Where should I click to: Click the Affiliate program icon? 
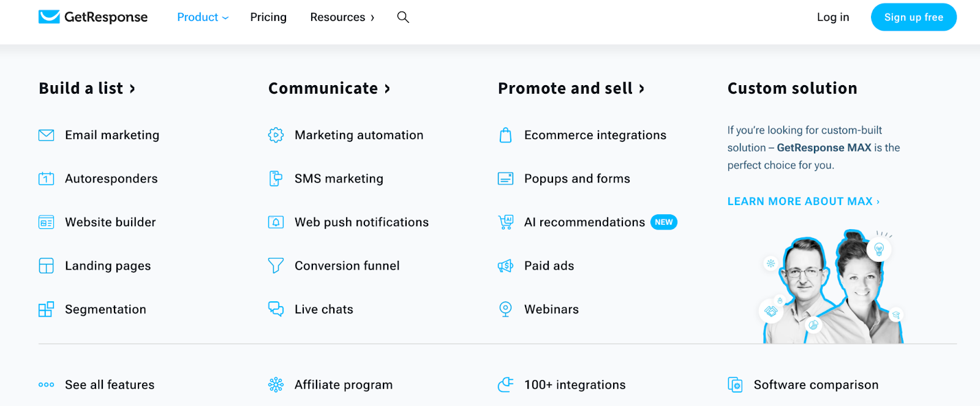pos(276,385)
